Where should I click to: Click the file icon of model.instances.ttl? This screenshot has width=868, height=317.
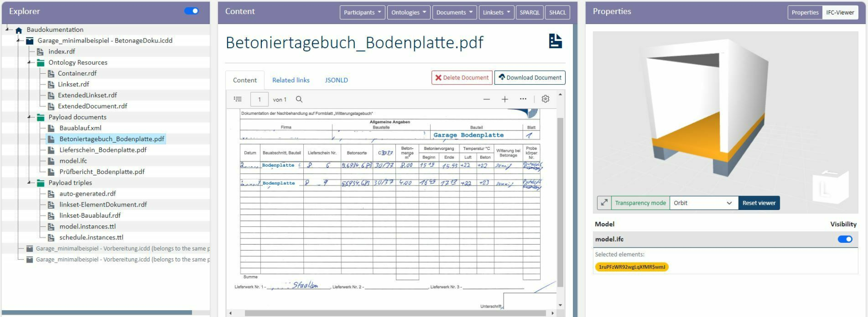[x=51, y=226]
